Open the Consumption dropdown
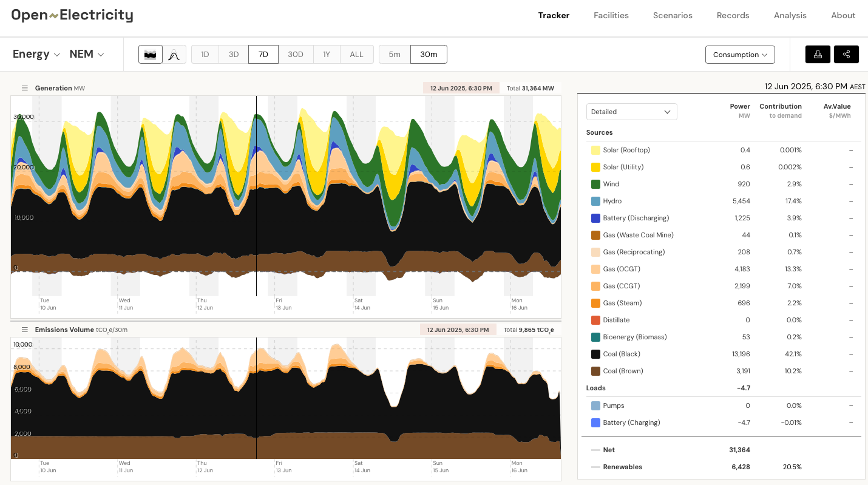This screenshot has width=868, height=485. tap(740, 55)
